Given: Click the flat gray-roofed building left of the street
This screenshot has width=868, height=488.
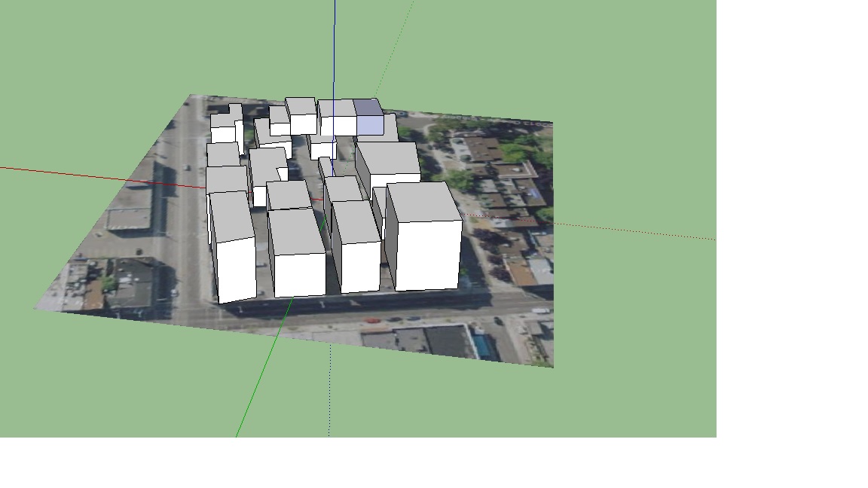Looking at the screenshot, I should [x=128, y=218].
